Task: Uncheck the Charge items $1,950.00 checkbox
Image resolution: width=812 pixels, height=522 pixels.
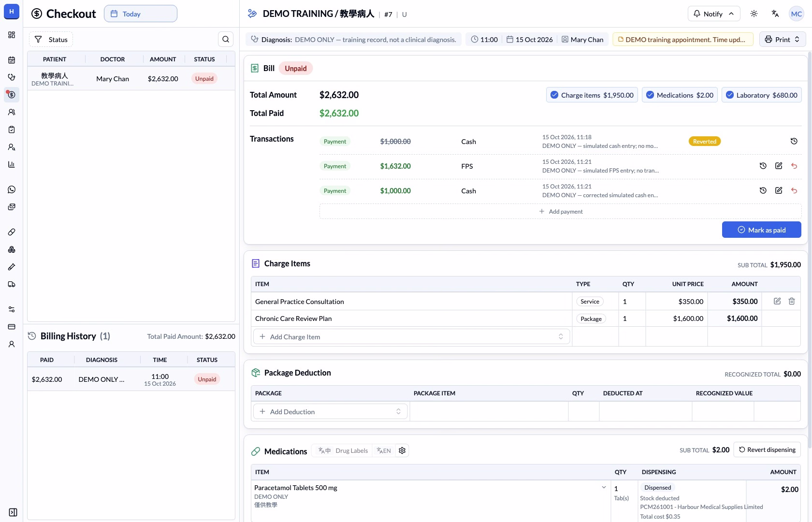Action: click(x=554, y=95)
